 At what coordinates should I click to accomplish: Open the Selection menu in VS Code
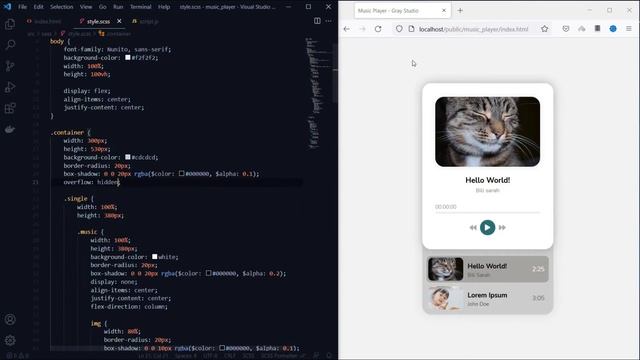[x=62, y=7]
